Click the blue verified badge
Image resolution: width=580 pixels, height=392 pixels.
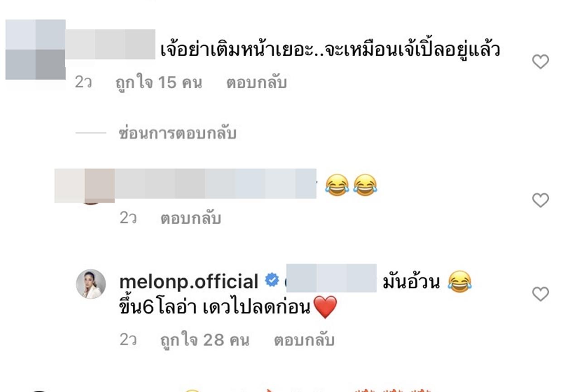(271, 281)
